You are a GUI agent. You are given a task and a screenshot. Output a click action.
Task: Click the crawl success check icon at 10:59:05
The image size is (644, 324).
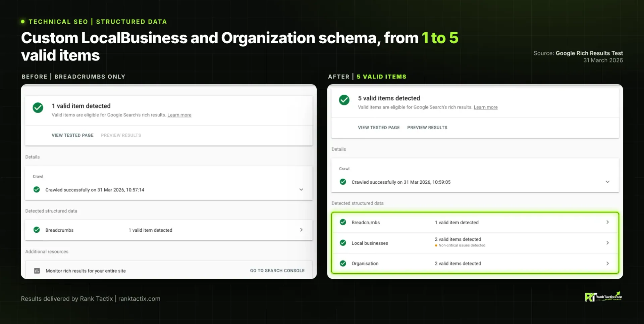pos(343,182)
